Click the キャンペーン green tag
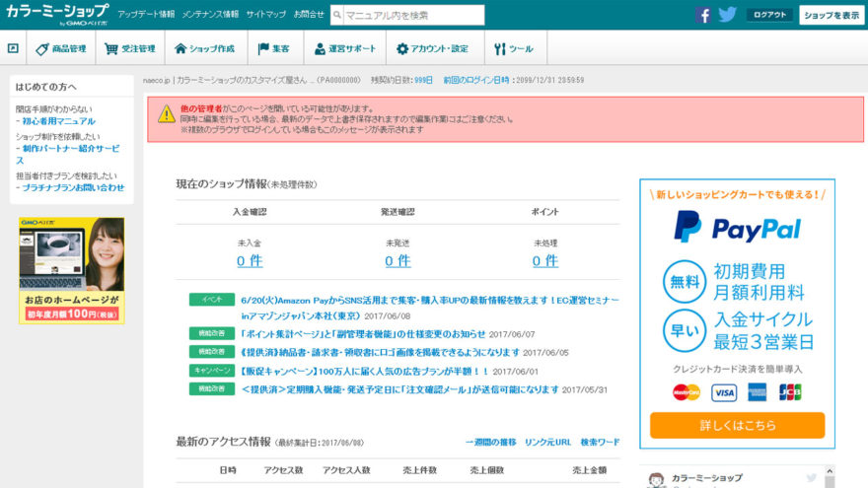The height and width of the screenshot is (488, 868). click(x=211, y=370)
